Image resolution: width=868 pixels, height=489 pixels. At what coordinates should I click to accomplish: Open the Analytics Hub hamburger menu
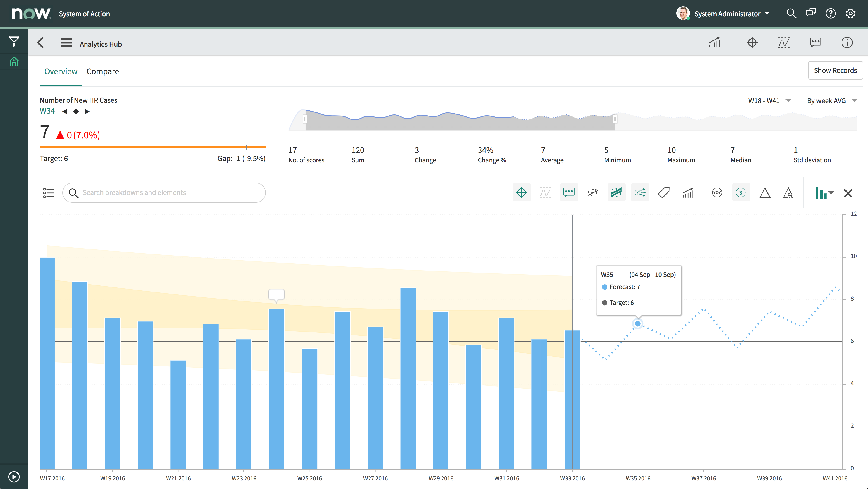click(x=66, y=43)
